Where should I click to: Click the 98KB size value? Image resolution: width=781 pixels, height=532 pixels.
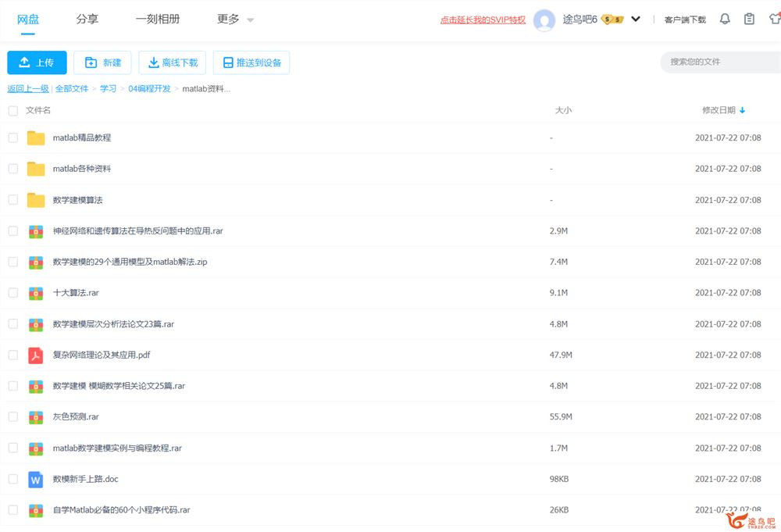(x=559, y=479)
